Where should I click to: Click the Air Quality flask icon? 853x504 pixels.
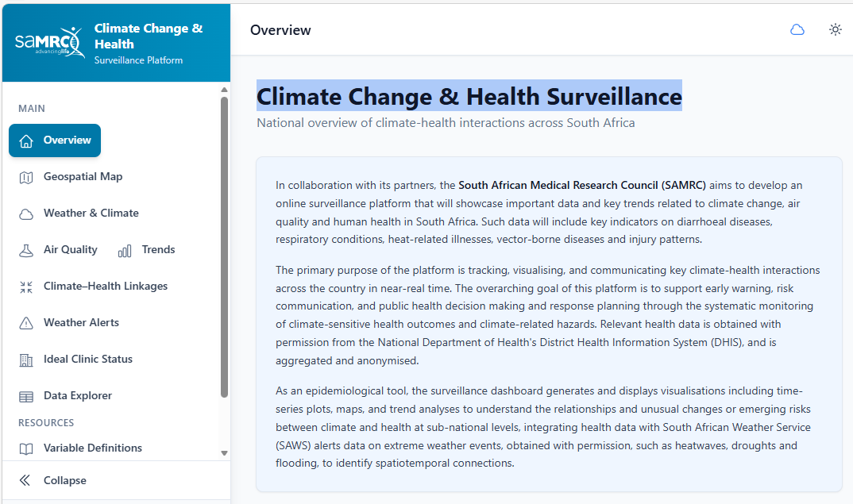click(x=26, y=250)
